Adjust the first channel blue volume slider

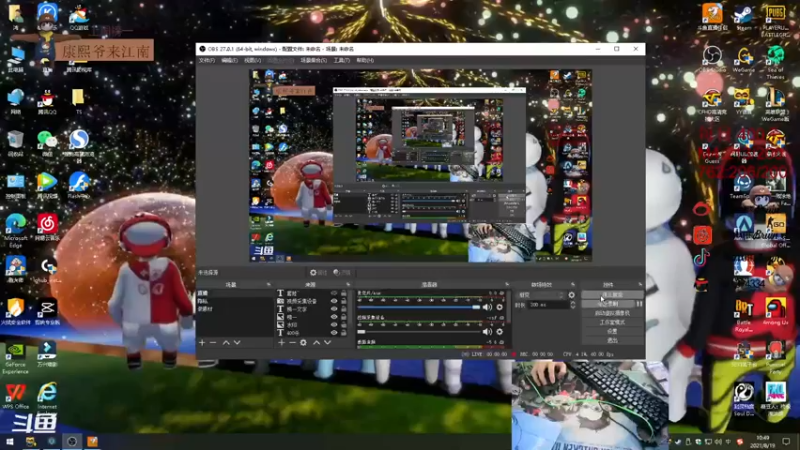coord(418,307)
